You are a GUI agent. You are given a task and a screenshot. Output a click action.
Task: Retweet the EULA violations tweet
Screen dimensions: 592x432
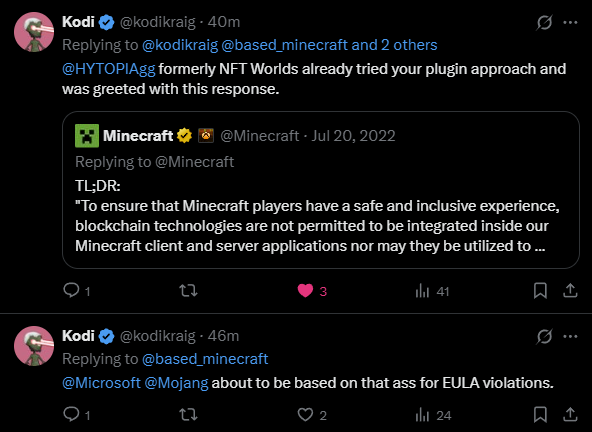click(x=188, y=415)
